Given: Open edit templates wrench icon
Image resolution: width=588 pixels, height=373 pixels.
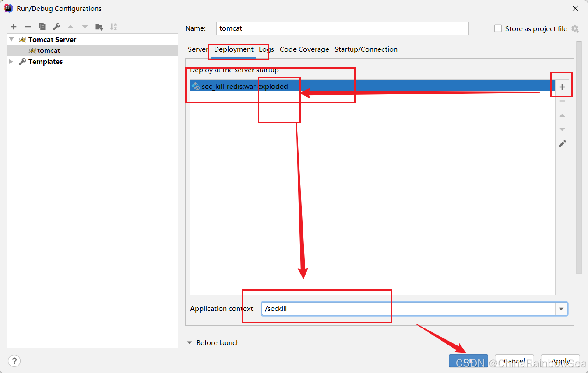Looking at the screenshot, I should [x=56, y=27].
